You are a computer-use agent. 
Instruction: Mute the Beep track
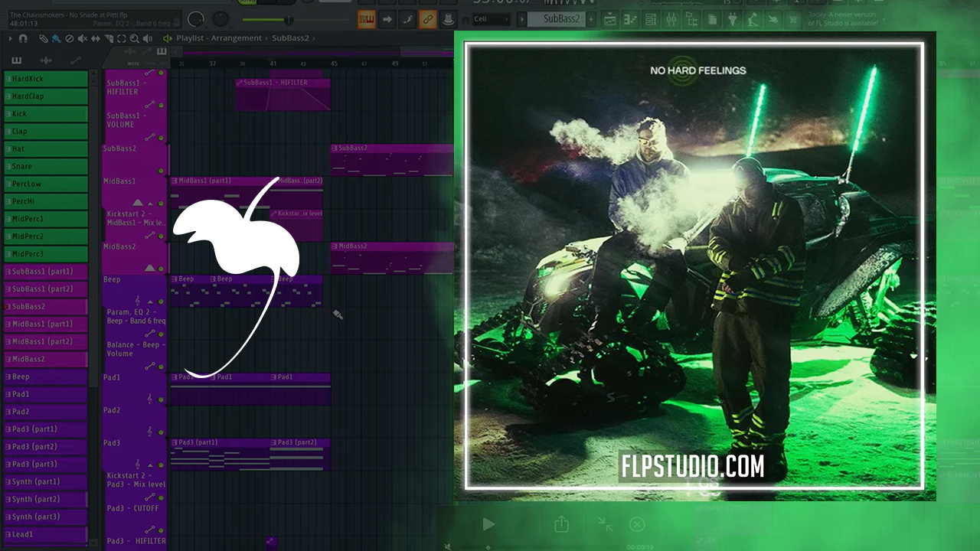coord(161,301)
